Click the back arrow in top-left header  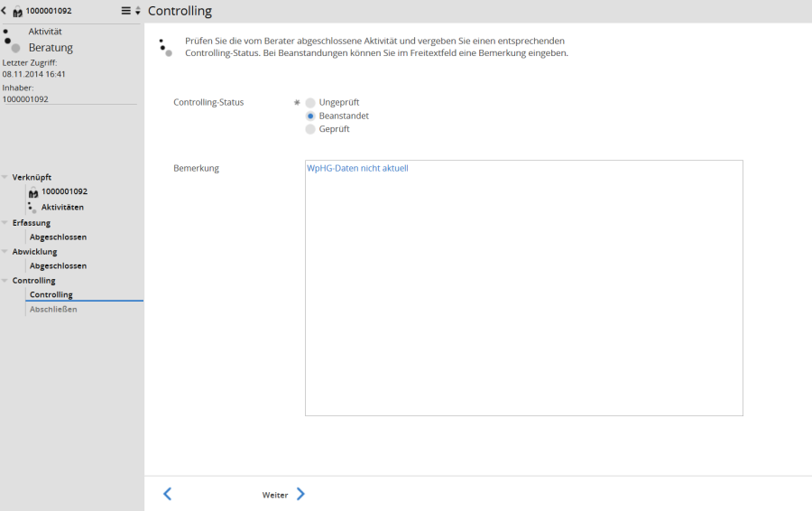5,11
